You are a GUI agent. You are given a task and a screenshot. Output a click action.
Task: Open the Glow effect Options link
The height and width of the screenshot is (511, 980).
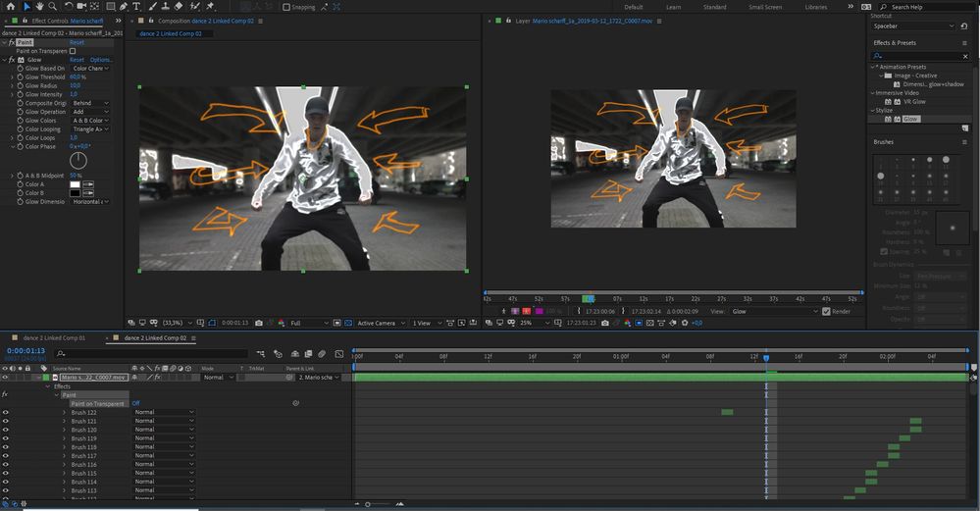point(102,60)
